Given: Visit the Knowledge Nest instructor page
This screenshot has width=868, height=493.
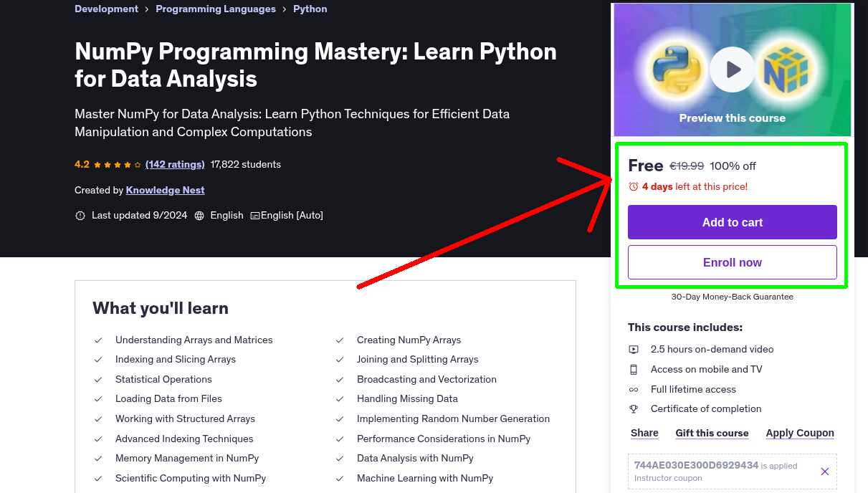Looking at the screenshot, I should click(x=166, y=190).
